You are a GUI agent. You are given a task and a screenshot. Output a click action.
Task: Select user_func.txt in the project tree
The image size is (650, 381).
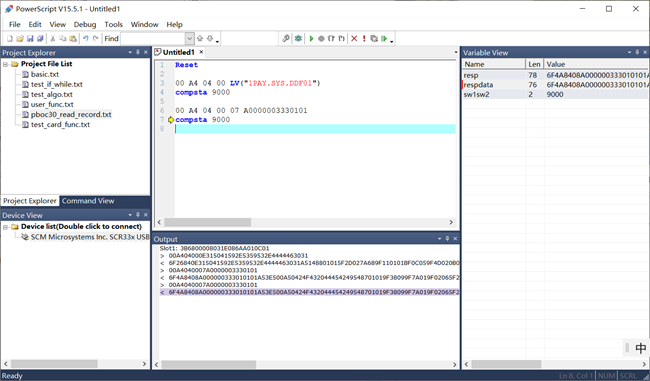pos(52,104)
